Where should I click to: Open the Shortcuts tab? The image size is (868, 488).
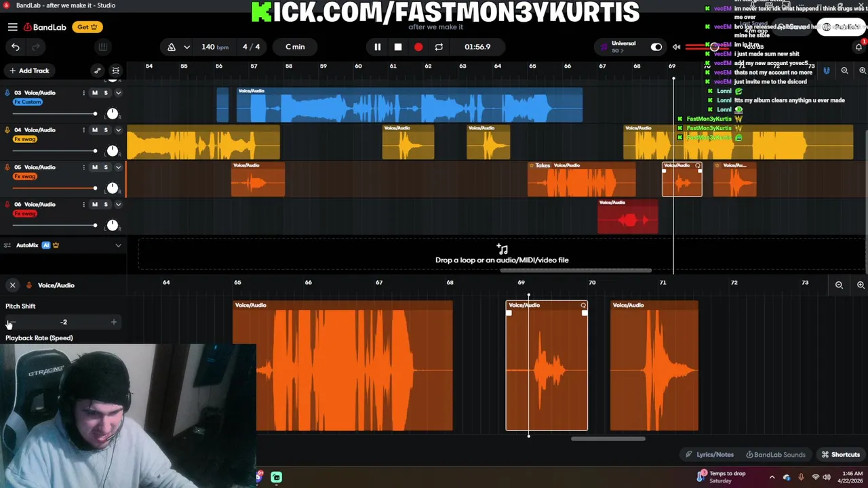point(841,455)
